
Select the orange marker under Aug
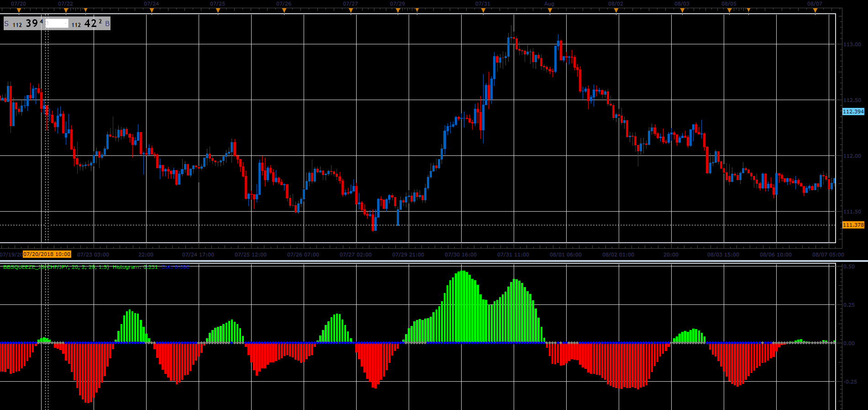coord(549,10)
